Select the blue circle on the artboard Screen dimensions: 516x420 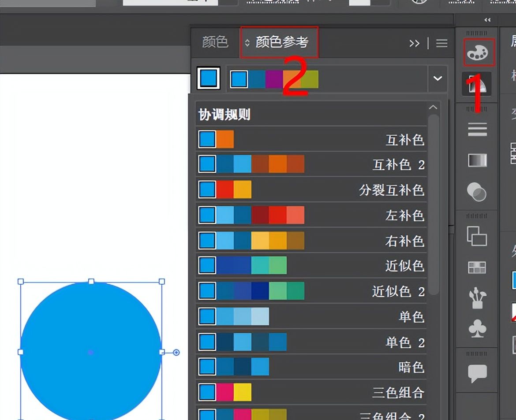pyautogui.click(x=91, y=351)
